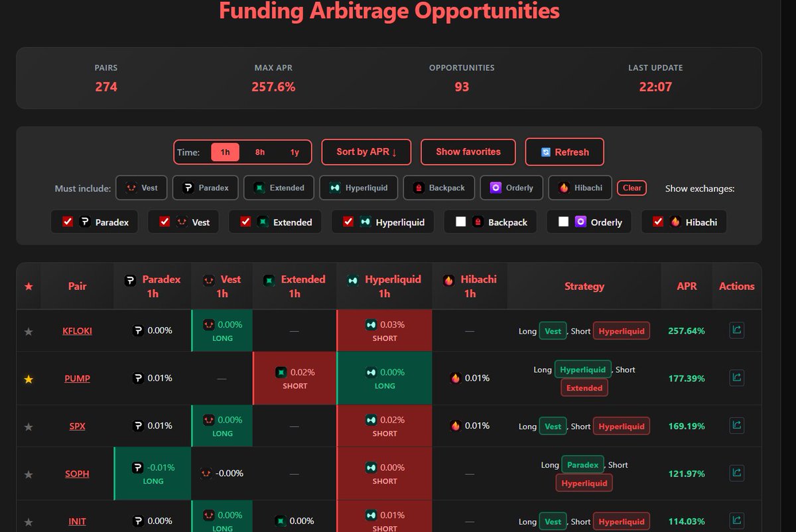Click SOPH Paradex -0.01% LONG cell
The image size is (796, 532).
pyautogui.click(x=153, y=474)
